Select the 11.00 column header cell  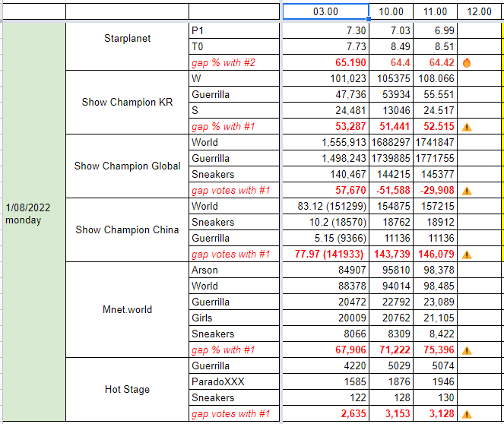(435, 11)
